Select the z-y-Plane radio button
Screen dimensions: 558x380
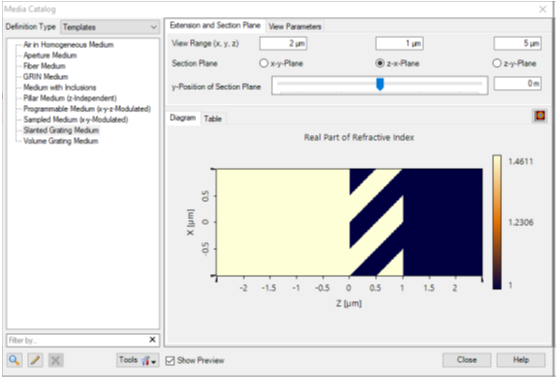pyautogui.click(x=496, y=63)
